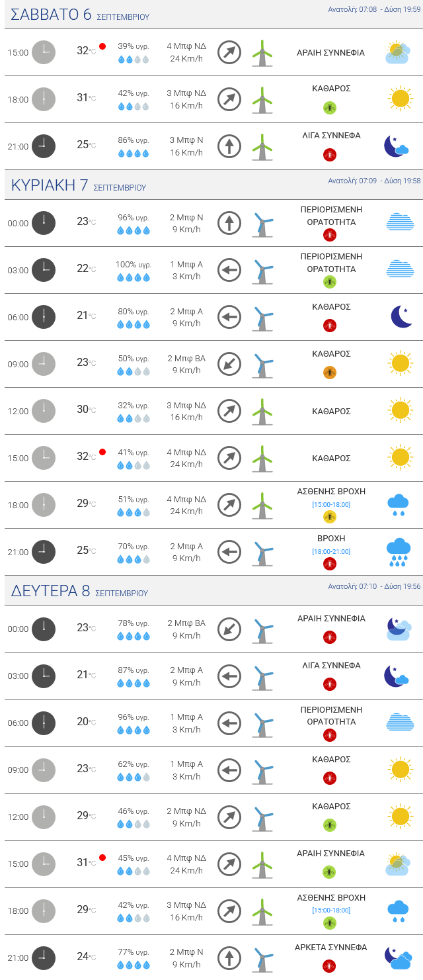Click the yellow mosquito indicator for Sunday 18:00

tap(330, 516)
